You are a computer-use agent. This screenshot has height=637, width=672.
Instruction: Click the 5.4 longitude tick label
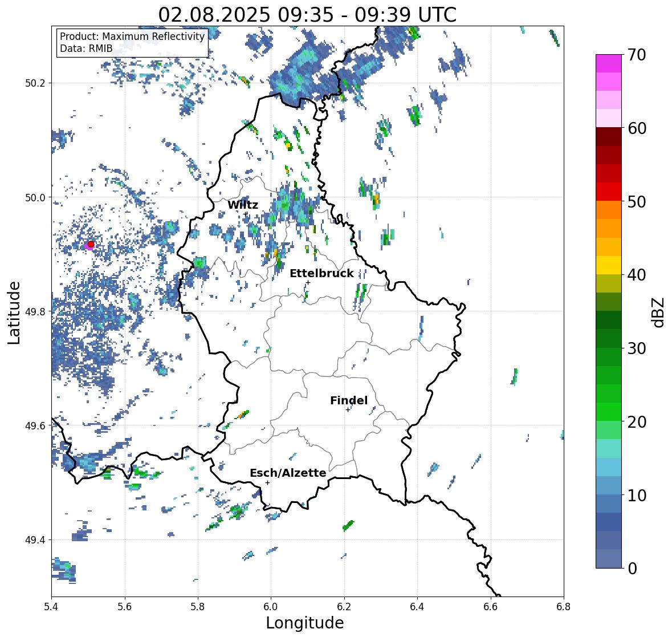(x=51, y=607)
